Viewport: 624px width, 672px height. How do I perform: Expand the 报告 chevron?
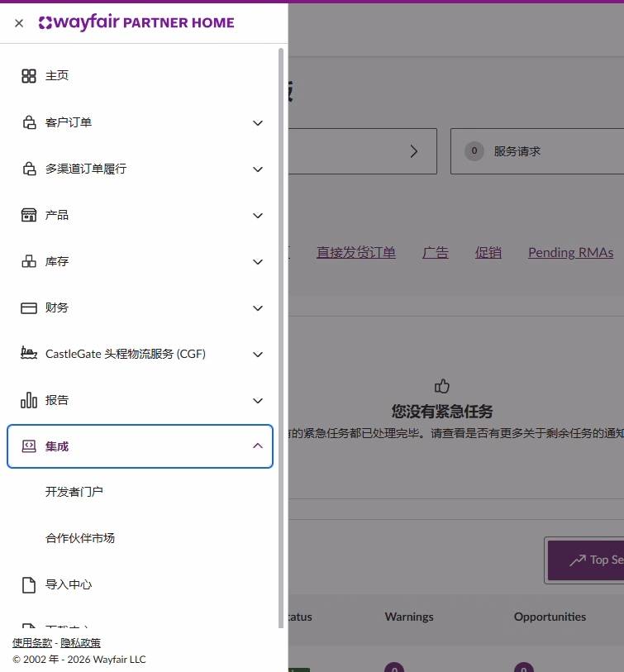(x=258, y=401)
